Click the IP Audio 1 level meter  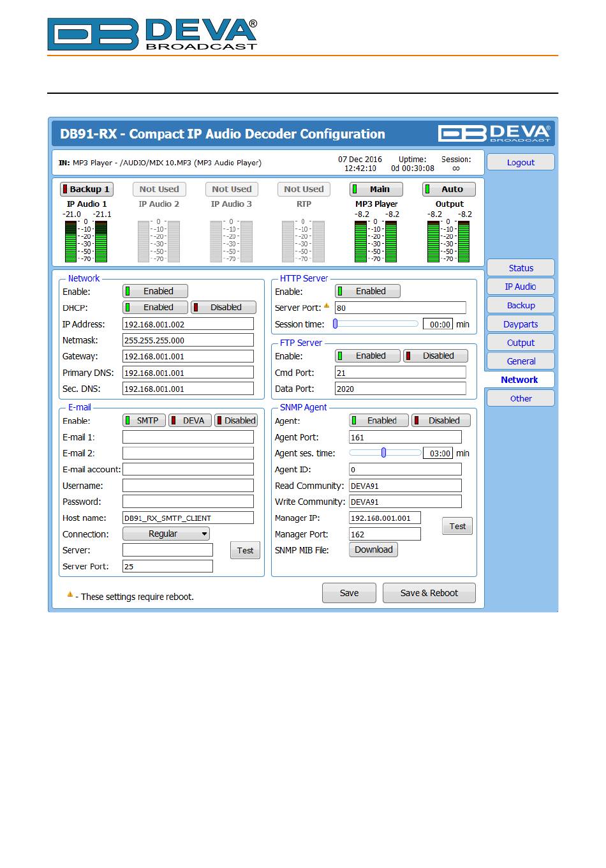(x=86, y=241)
